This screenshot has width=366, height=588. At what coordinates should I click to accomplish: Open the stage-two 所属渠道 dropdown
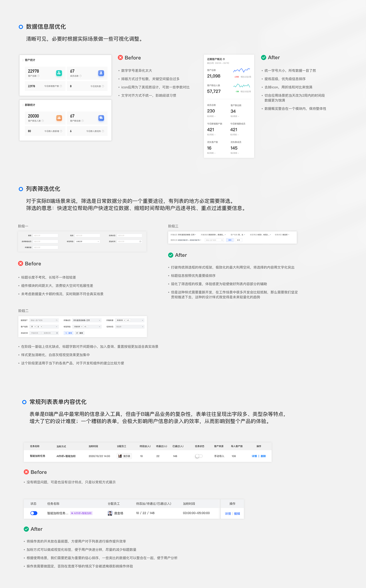coord(130,320)
